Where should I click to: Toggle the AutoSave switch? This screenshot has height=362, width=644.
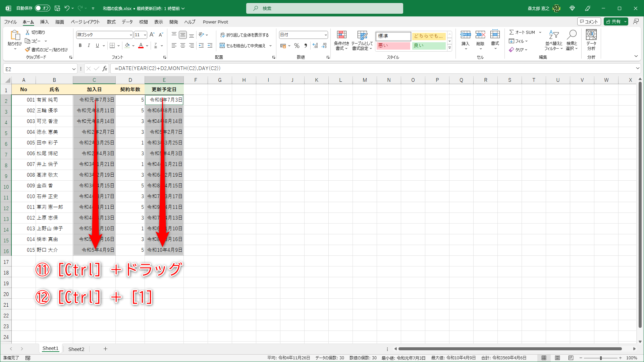click(43, 8)
